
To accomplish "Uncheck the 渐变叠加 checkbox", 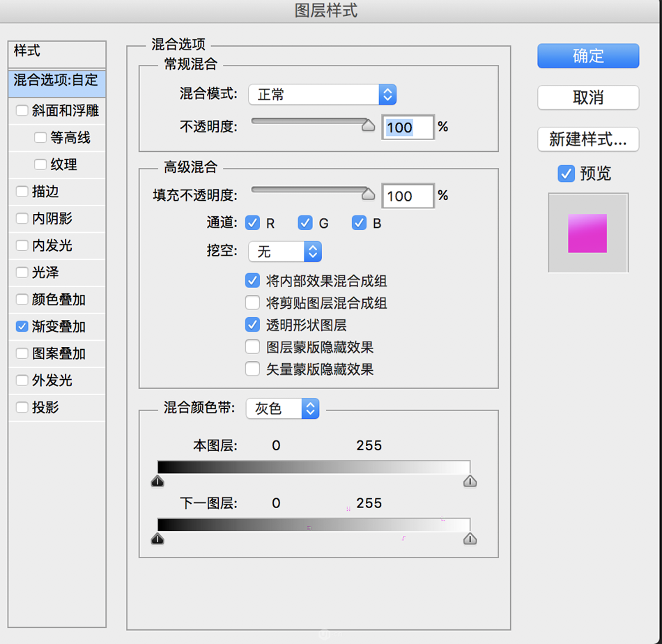I will pyautogui.click(x=22, y=326).
